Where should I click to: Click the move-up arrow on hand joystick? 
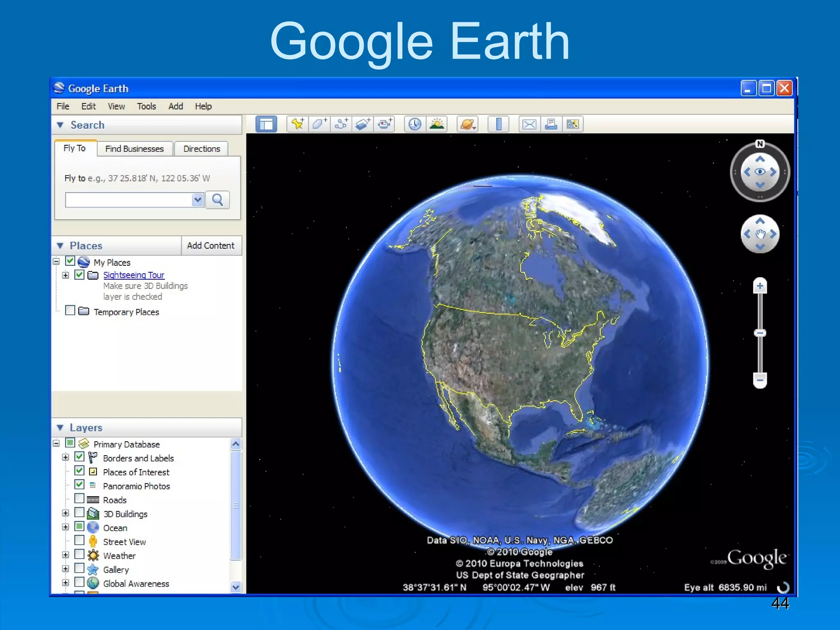pos(760,221)
